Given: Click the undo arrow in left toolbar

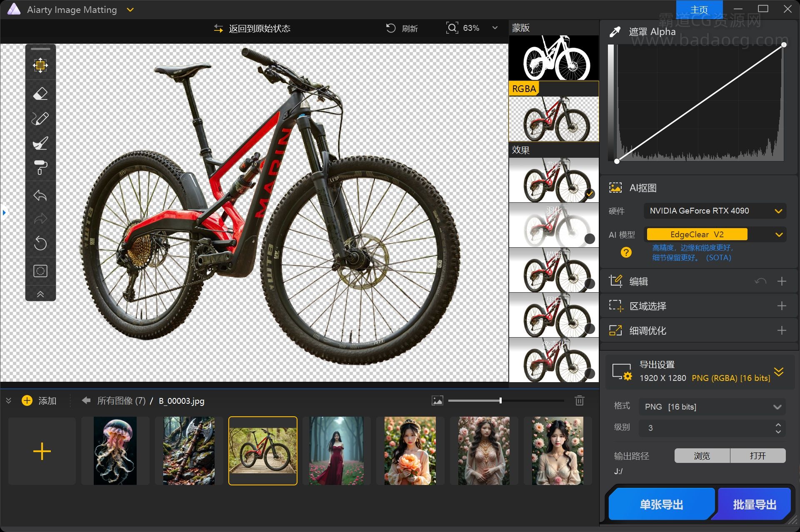Looking at the screenshot, I should (x=40, y=195).
